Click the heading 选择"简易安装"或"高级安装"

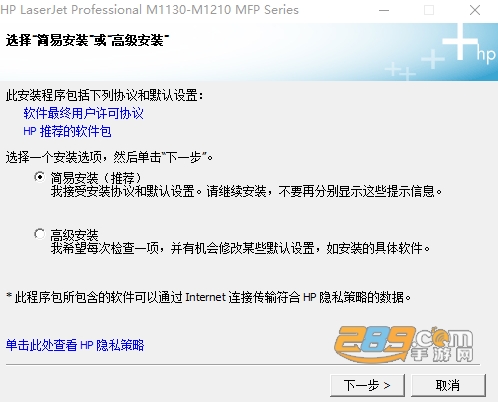click(87, 40)
